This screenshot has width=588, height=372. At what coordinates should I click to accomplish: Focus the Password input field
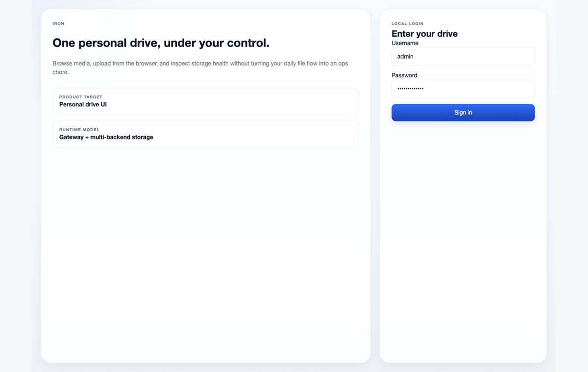click(463, 89)
